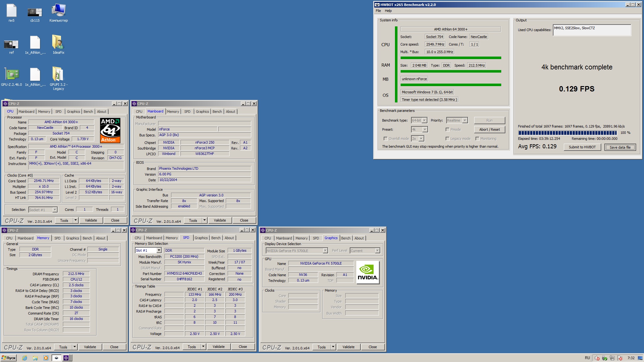Viewport: 644px width, 362px height.
Task: Click the Used CPU capabilities text box
Action: click(592, 30)
